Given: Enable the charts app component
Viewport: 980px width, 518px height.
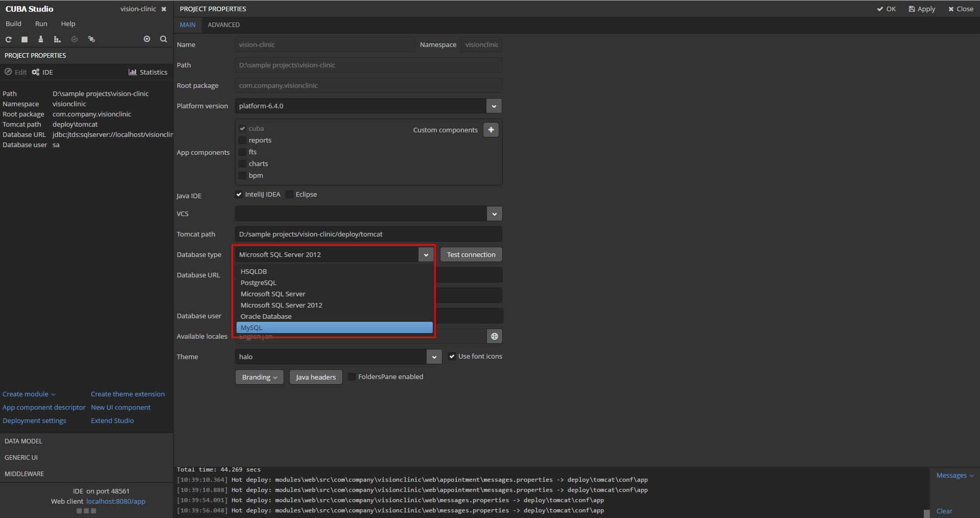Looking at the screenshot, I should pyautogui.click(x=243, y=164).
